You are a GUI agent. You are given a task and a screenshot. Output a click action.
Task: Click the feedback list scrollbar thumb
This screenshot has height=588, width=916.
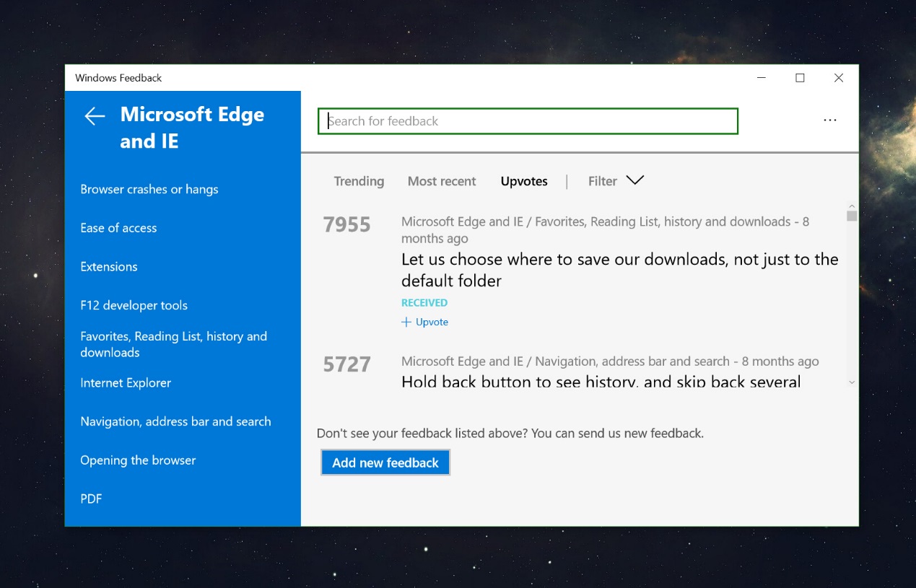tap(852, 216)
